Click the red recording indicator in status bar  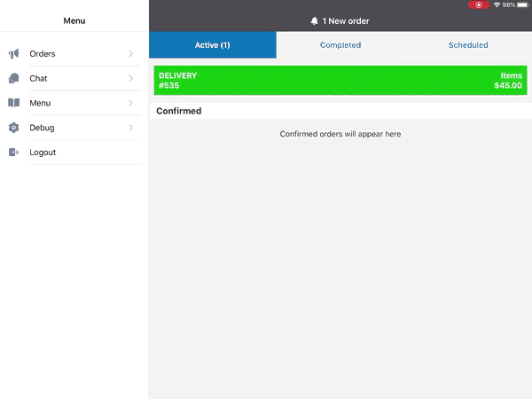point(479,4)
